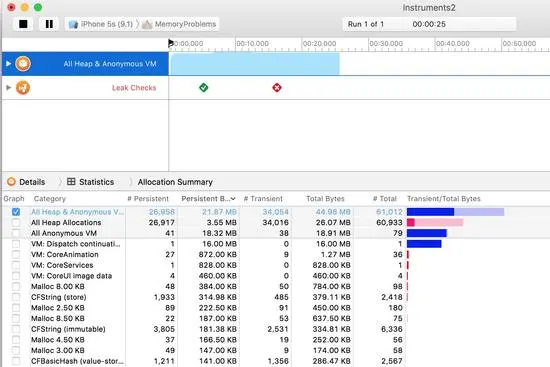Select the VM: CoreAnimation category
The height and width of the screenshot is (367, 550).
point(65,254)
